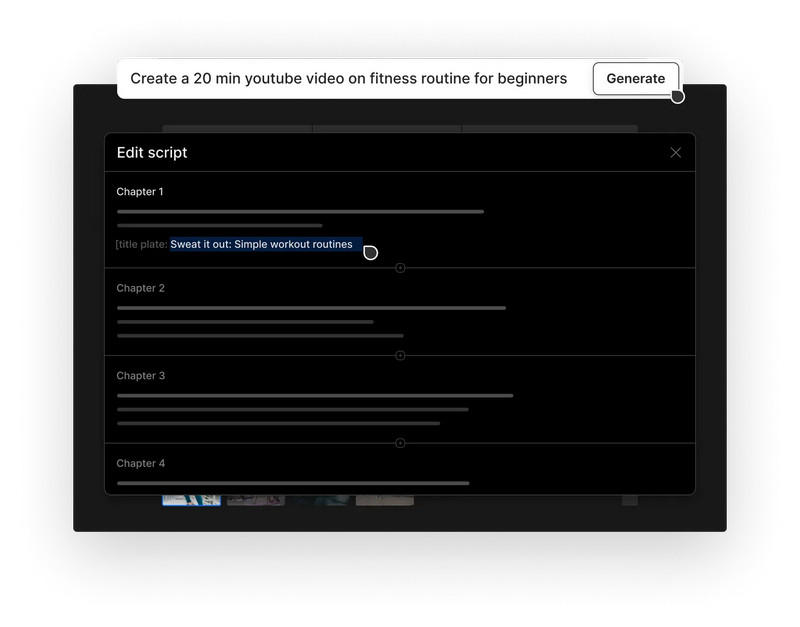The width and height of the screenshot is (800, 627).
Task: Click the '[title plate:' tag in Chapter 1
Action: 142,245
